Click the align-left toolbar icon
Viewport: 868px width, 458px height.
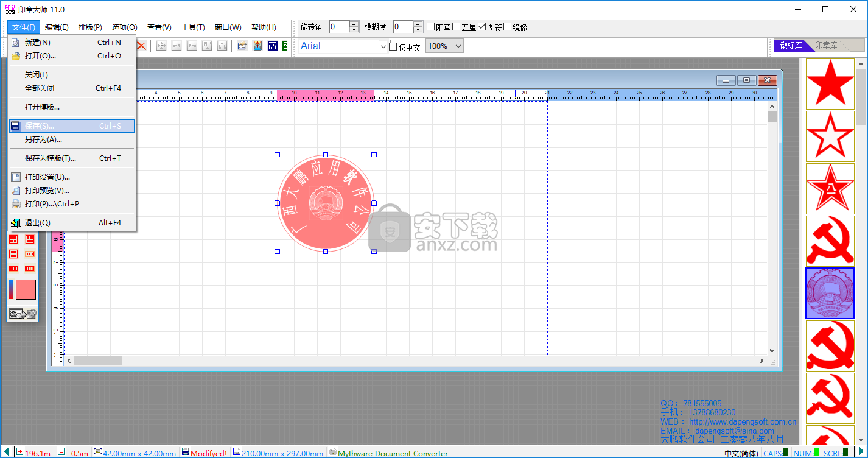[x=177, y=46]
